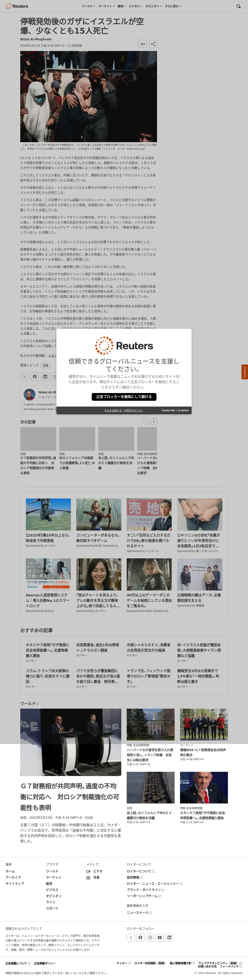Open Reuters LinkedIn page in the footer
Viewport: 248px width, 980px height.
(x=169, y=937)
